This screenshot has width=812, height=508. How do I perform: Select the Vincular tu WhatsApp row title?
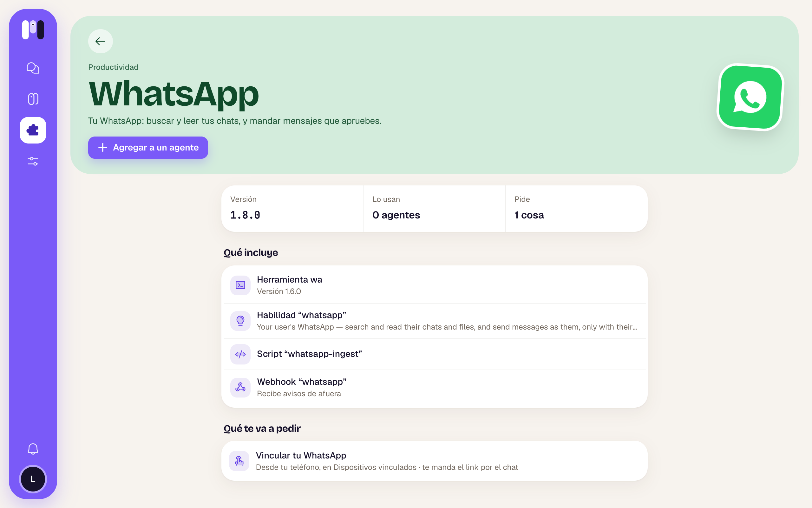(301, 456)
